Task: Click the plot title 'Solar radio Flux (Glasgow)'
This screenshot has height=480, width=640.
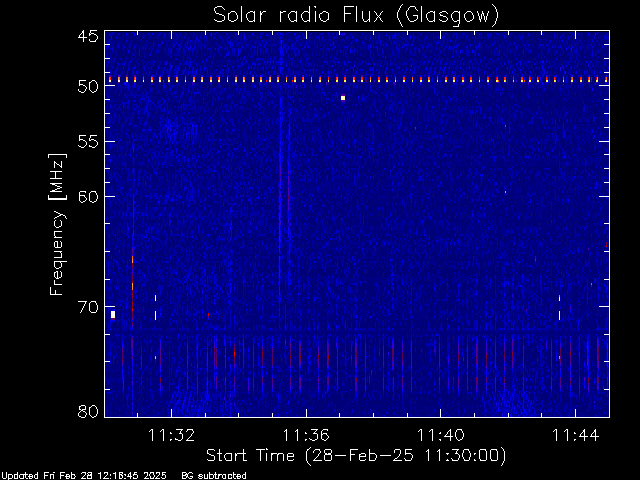Action: coord(356,16)
